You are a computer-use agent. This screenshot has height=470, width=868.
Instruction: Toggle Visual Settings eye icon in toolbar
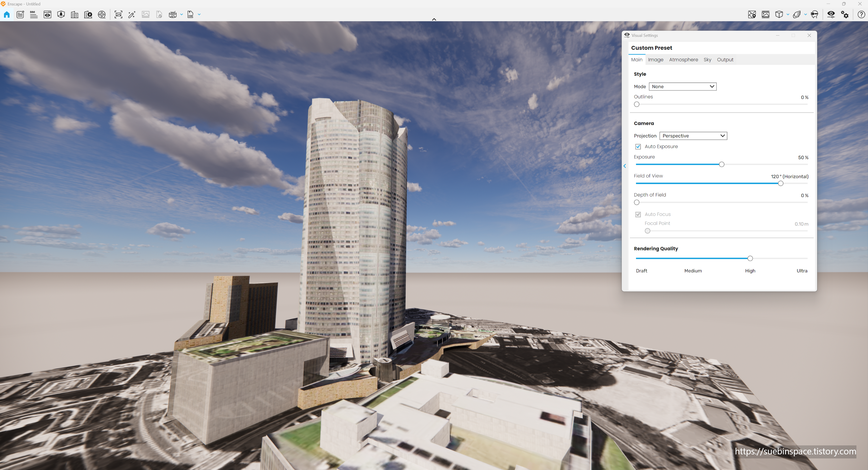point(831,14)
